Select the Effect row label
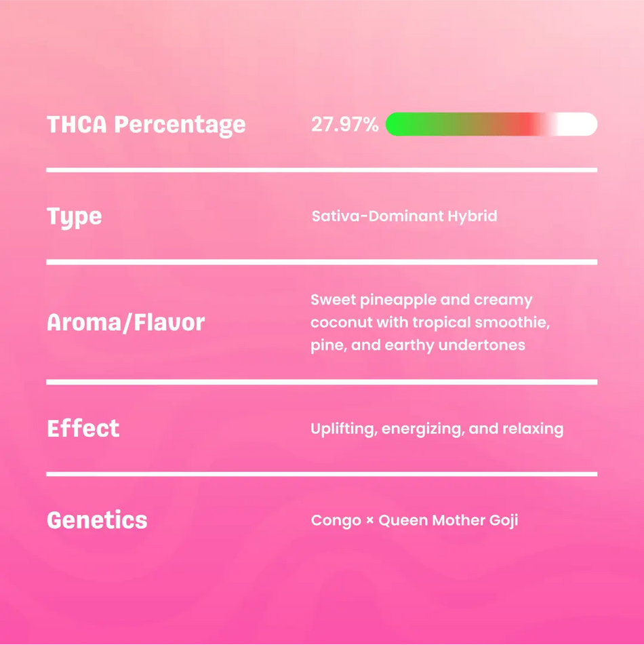 point(83,429)
